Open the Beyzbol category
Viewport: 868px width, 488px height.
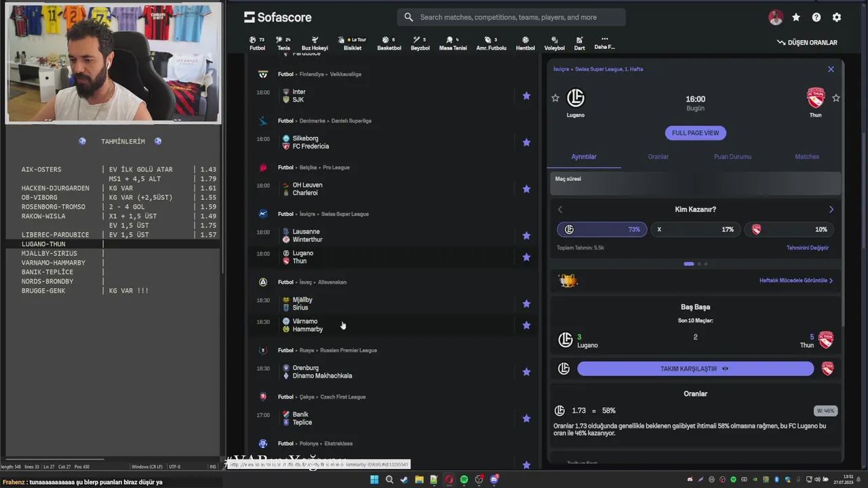(x=420, y=43)
